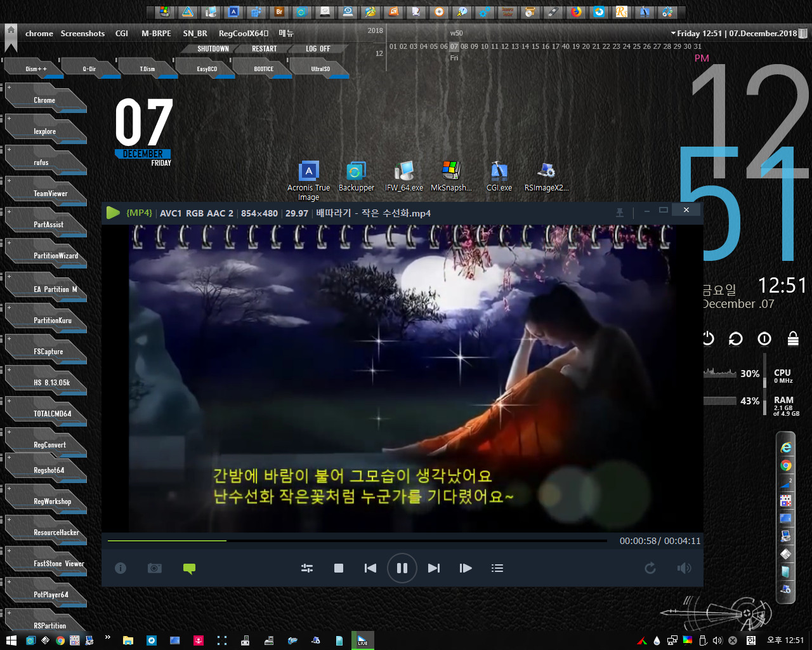Skip to the next track
This screenshot has height=650, width=812.
(x=434, y=568)
